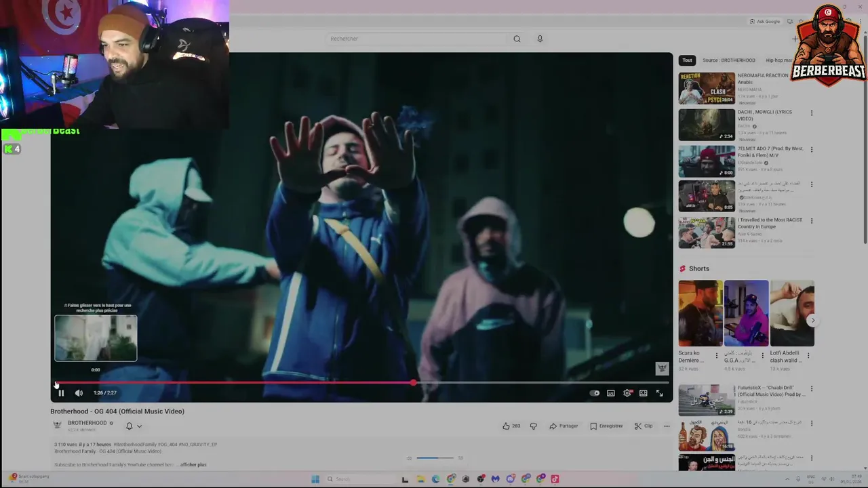Mute the video using speaker icon
The width and height of the screenshot is (868, 488).
pos(79,393)
